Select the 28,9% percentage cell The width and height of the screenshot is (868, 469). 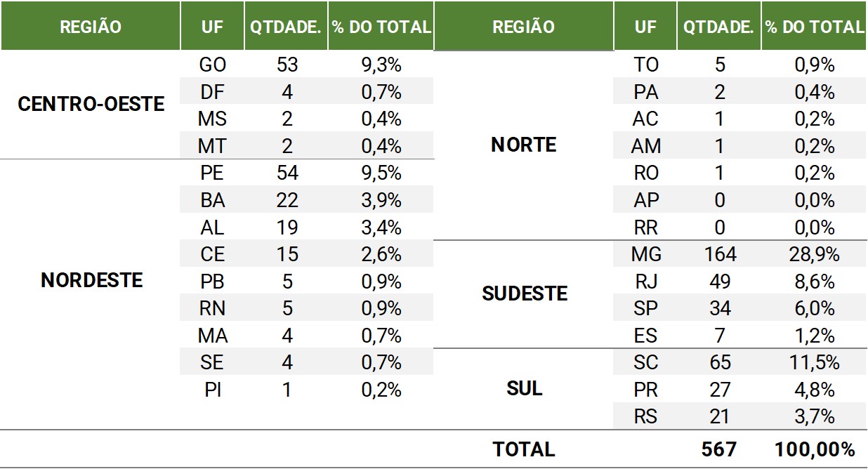tap(815, 254)
